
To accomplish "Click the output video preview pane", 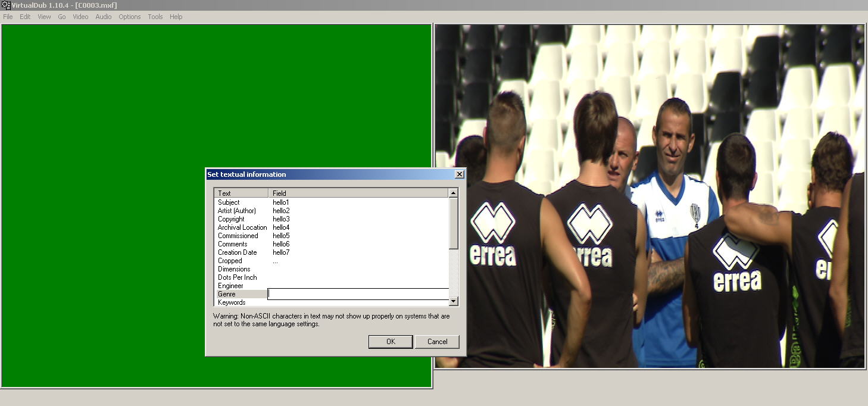I will point(649,196).
